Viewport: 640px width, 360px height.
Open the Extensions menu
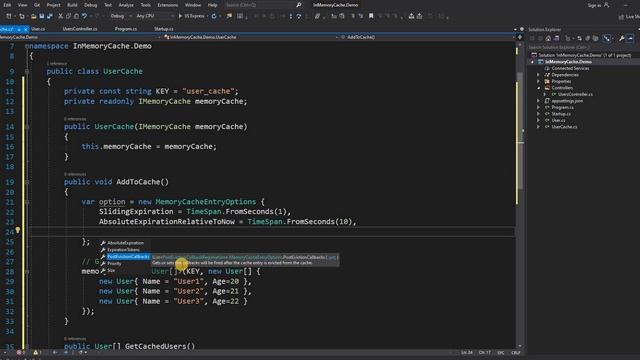pos(167,5)
